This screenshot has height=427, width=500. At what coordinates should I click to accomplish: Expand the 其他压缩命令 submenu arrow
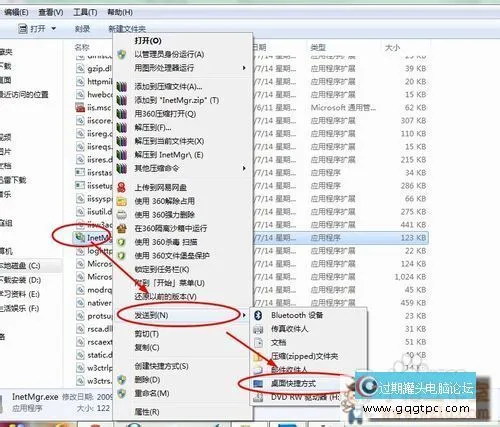[x=244, y=168]
